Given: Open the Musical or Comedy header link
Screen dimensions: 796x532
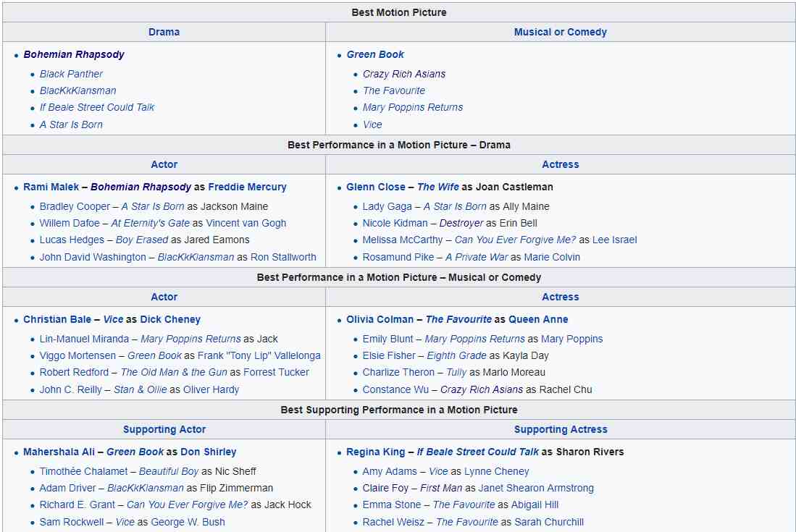Looking at the screenshot, I should [x=560, y=32].
